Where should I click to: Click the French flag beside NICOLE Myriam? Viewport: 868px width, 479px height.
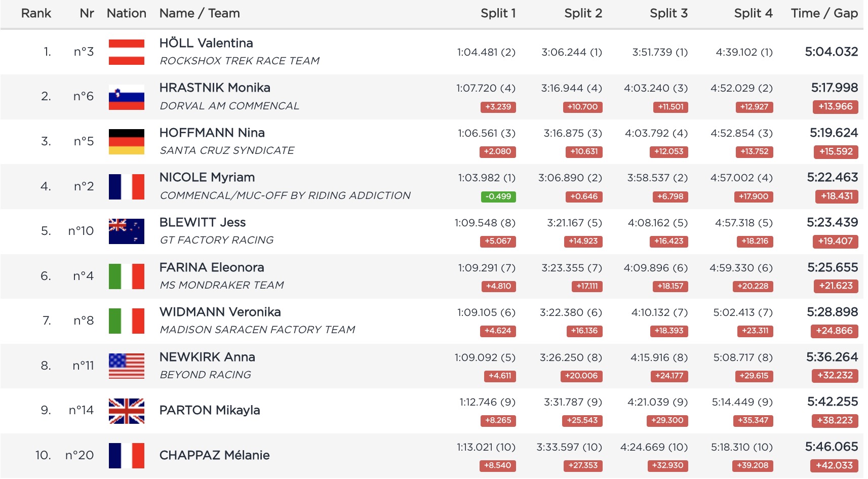pyautogui.click(x=126, y=187)
